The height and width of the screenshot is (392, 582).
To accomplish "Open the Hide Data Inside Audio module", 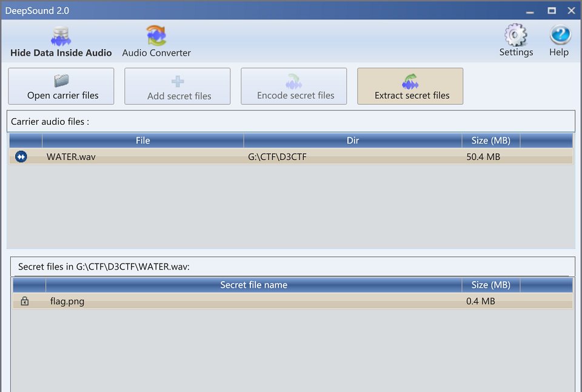I will coord(61,41).
